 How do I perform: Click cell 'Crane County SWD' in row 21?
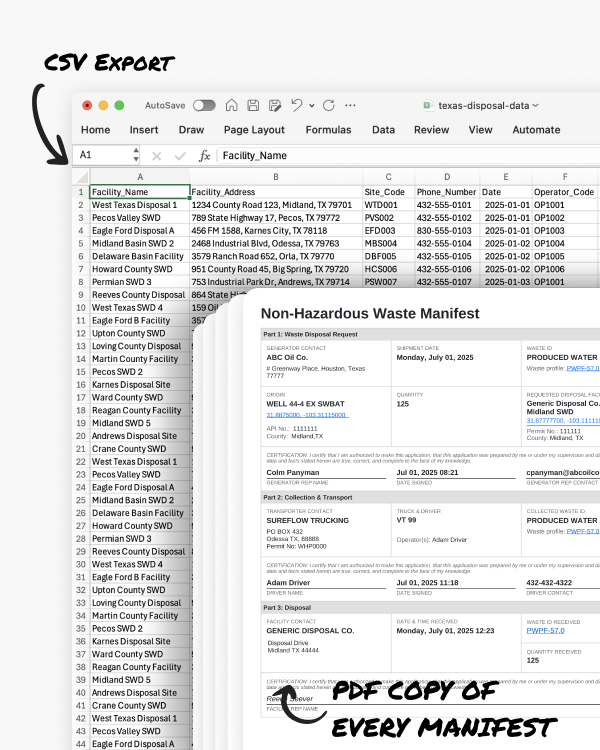[x=140, y=449]
